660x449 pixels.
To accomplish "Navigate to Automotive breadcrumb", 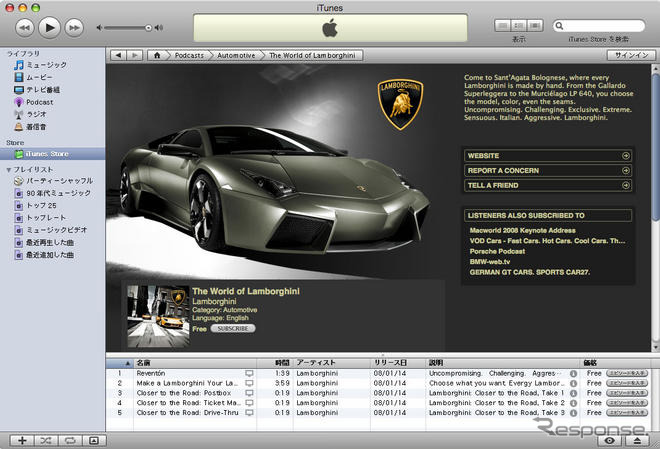I will pyautogui.click(x=232, y=56).
